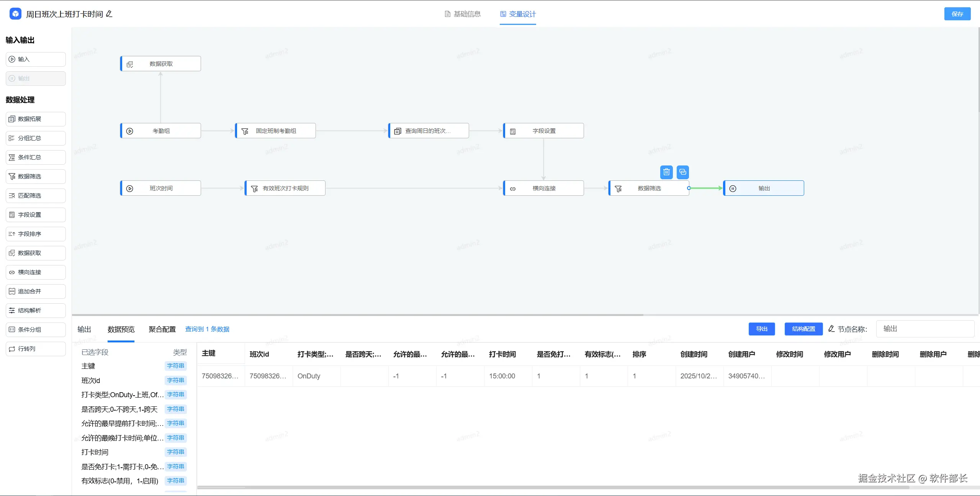This screenshot has width=980, height=496.
Task: Click the 保存 button
Action: (x=957, y=14)
